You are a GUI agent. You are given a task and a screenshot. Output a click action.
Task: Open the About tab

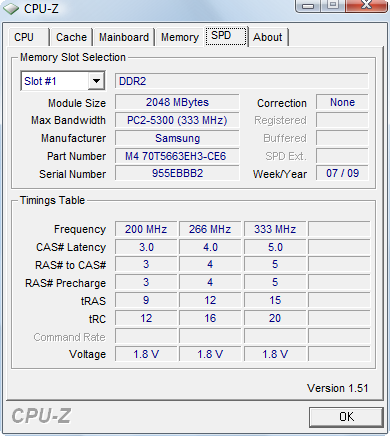[268, 37]
